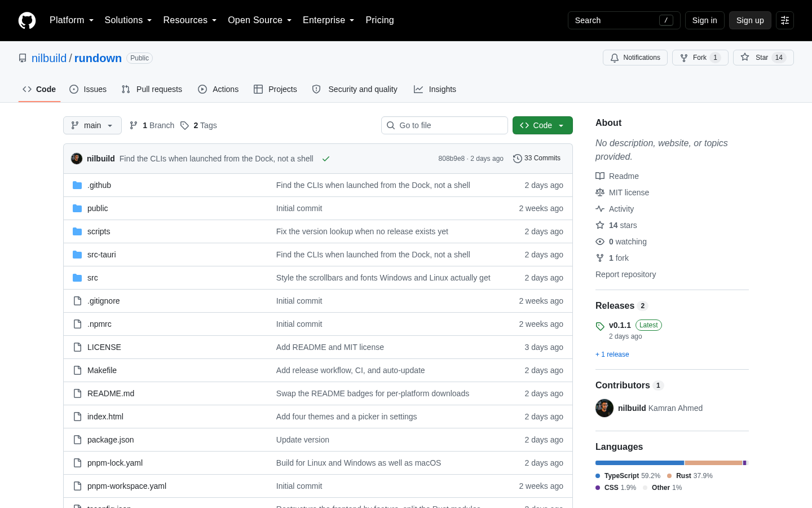Click the tag icon next to 2 Tags
The width and height of the screenshot is (812, 508).
184,125
